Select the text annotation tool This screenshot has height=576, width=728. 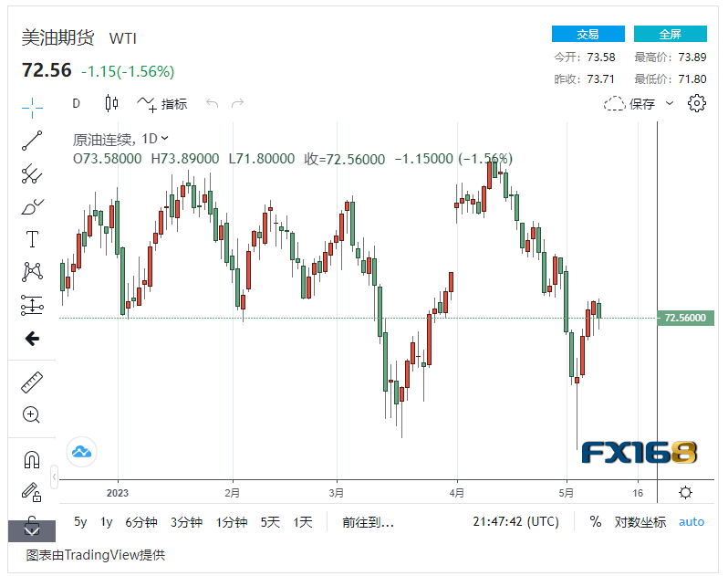point(32,239)
